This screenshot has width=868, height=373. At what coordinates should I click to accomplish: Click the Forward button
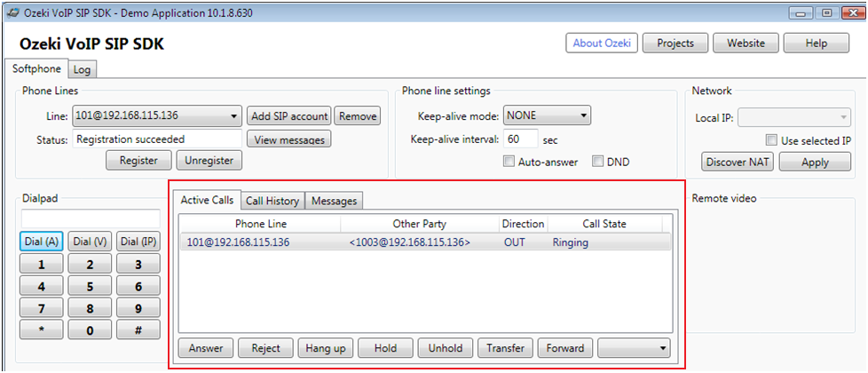[x=565, y=348]
